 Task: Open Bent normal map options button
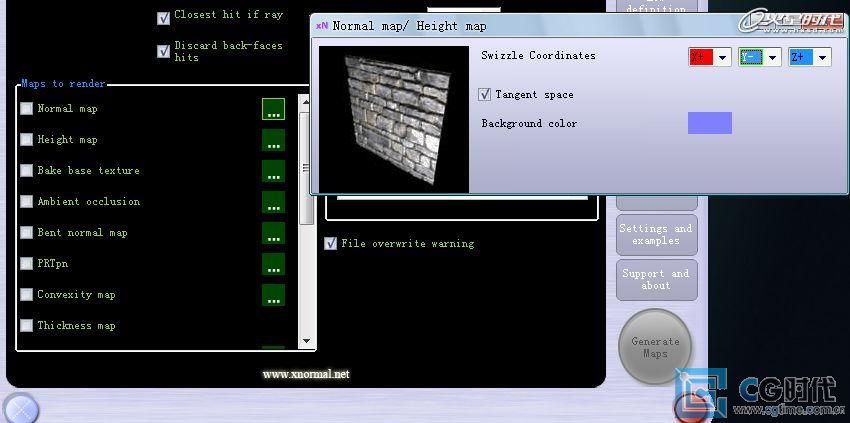point(273,233)
